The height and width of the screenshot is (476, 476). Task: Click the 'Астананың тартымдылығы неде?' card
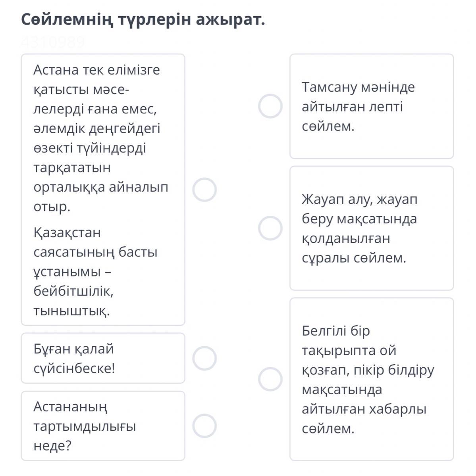(102, 426)
